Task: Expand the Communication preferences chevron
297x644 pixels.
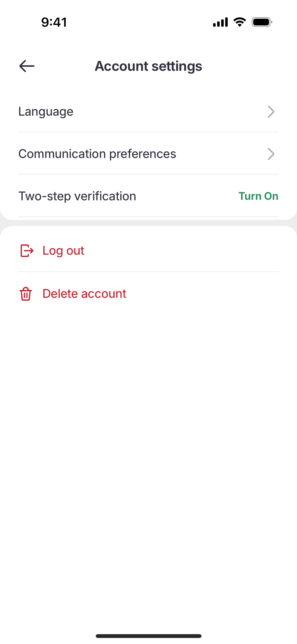Action: coord(271,154)
